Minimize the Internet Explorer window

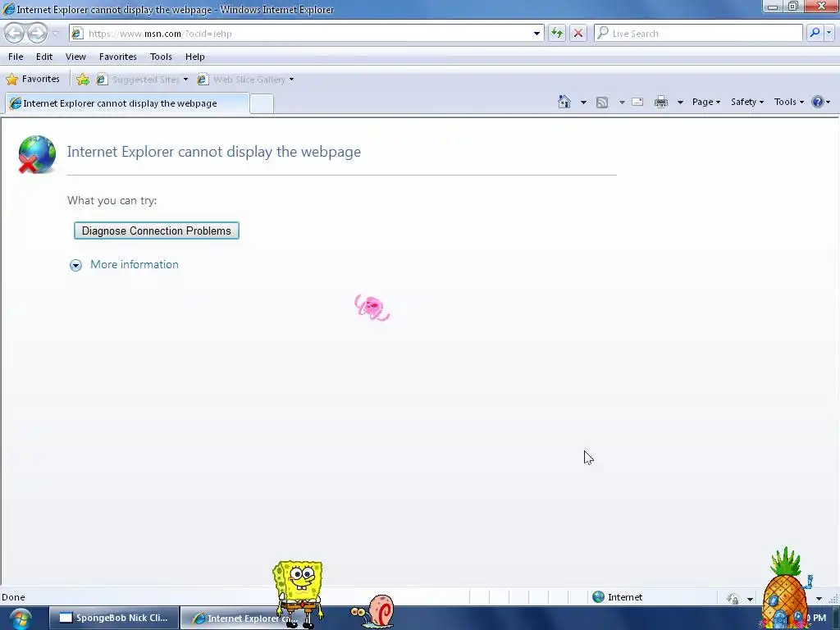click(773, 7)
